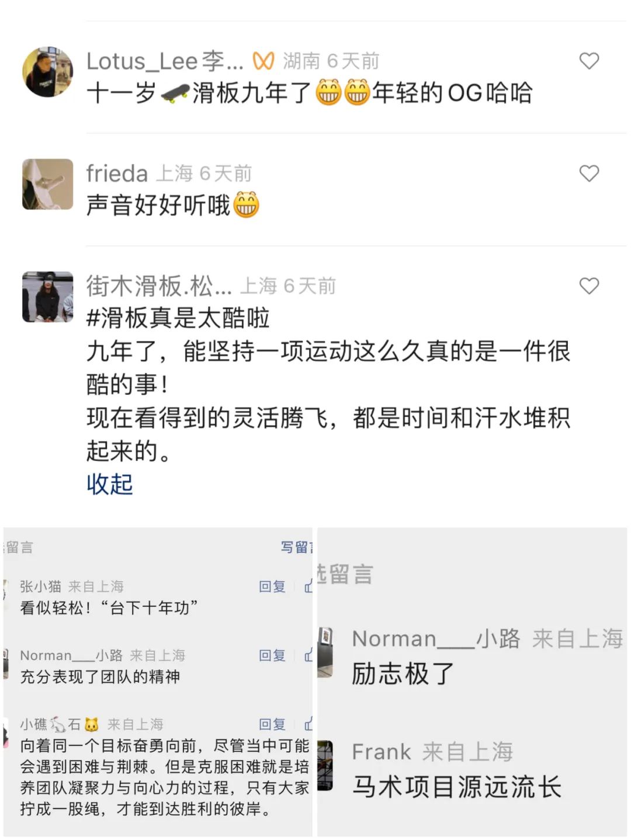
Task: Thumbs-up the 小礁石 comment
Action: 308,724
